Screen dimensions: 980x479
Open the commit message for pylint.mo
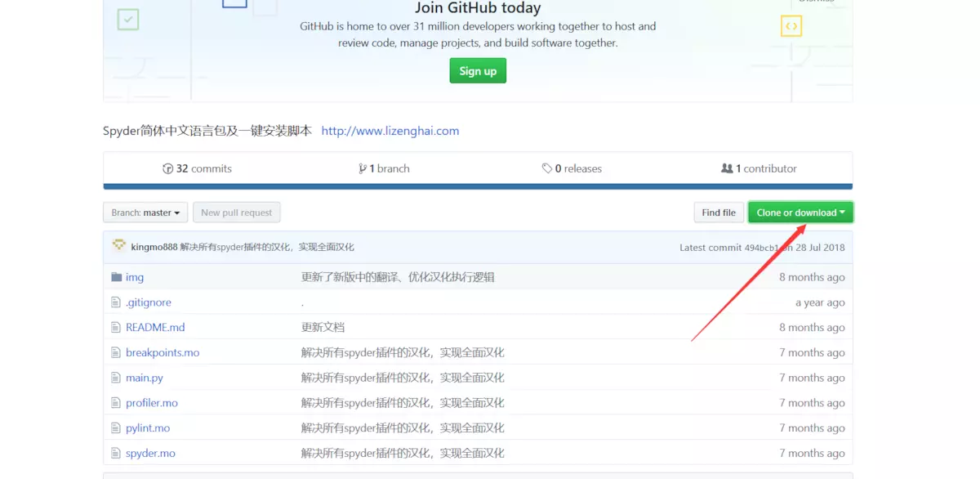[403, 428]
